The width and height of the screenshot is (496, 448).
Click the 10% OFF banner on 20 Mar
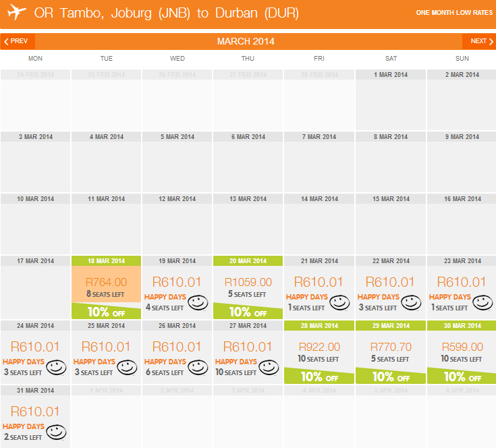click(x=248, y=312)
